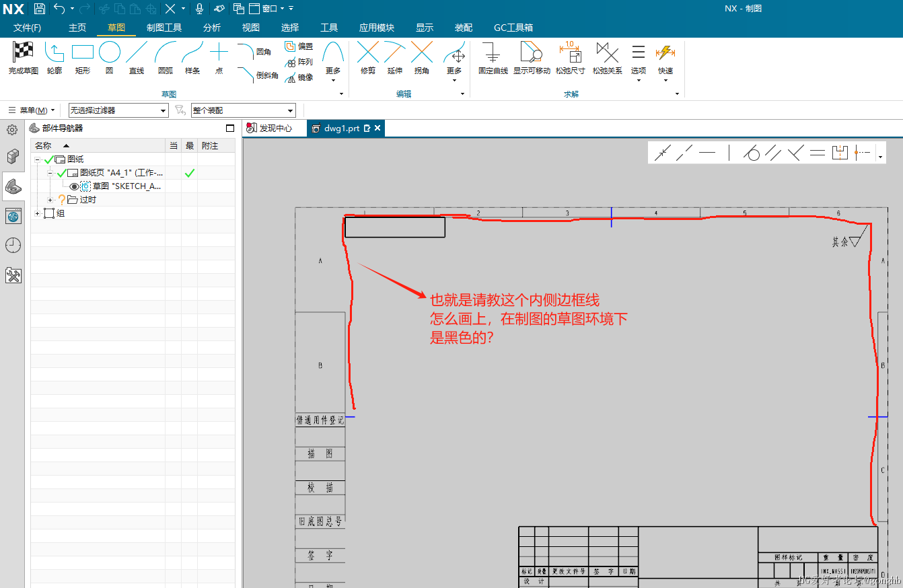Viewport: 903px width, 588px height.
Task: Switch to Drafting Tools (制图工具) tab
Action: (x=164, y=28)
